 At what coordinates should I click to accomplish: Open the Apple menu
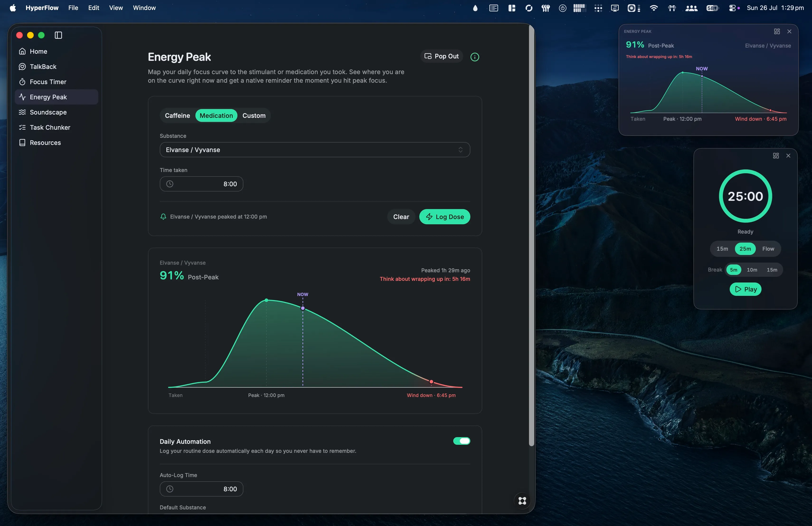tap(13, 8)
